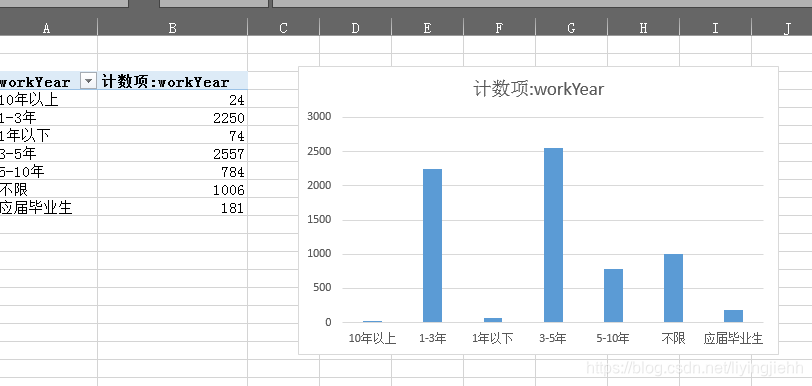The height and width of the screenshot is (386, 812).
Task: Click the 1年以下 chart axis label
Action: pyautogui.click(x=493, y=339)
